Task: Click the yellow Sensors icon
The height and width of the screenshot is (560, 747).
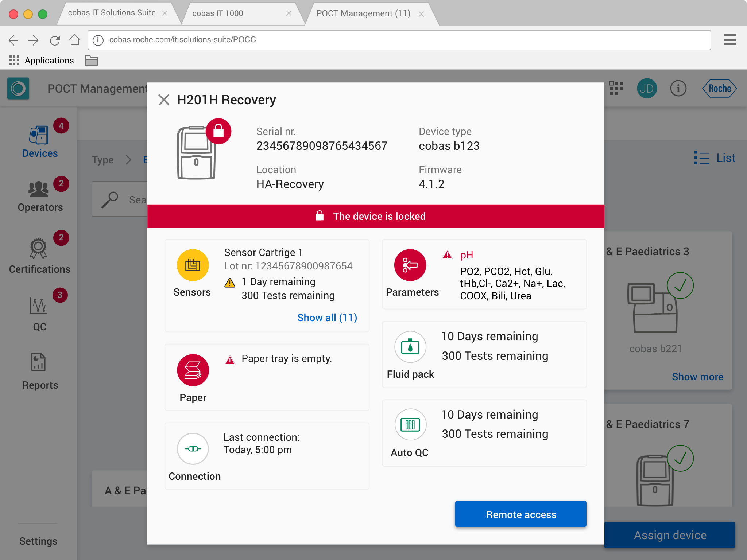Action: pos(193,265)
